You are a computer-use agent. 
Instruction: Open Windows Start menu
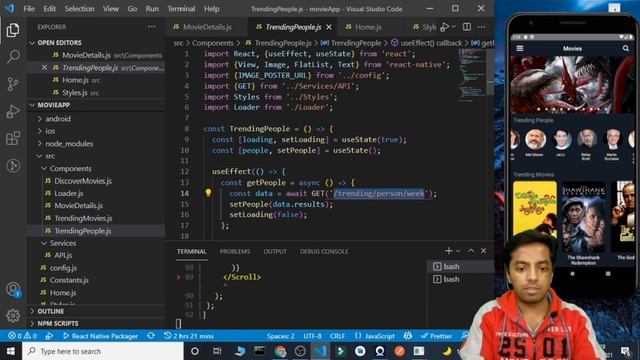pyautogui.click(x=10, y=351)
